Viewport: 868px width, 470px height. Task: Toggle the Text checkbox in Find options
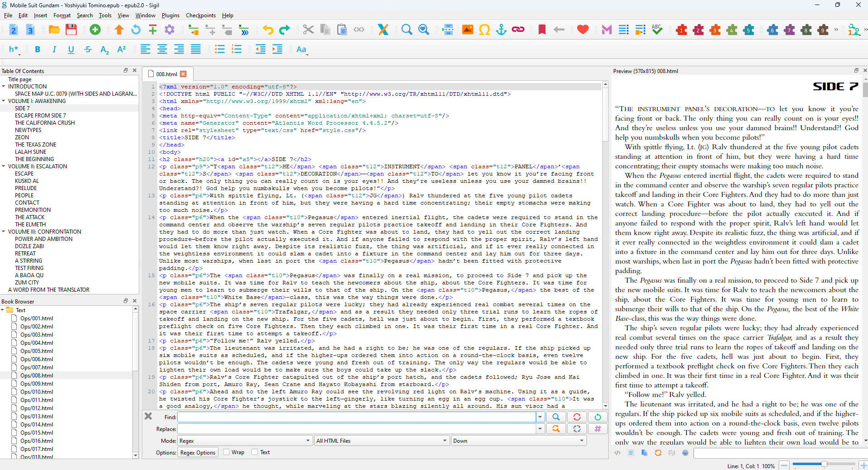(255, 452)
